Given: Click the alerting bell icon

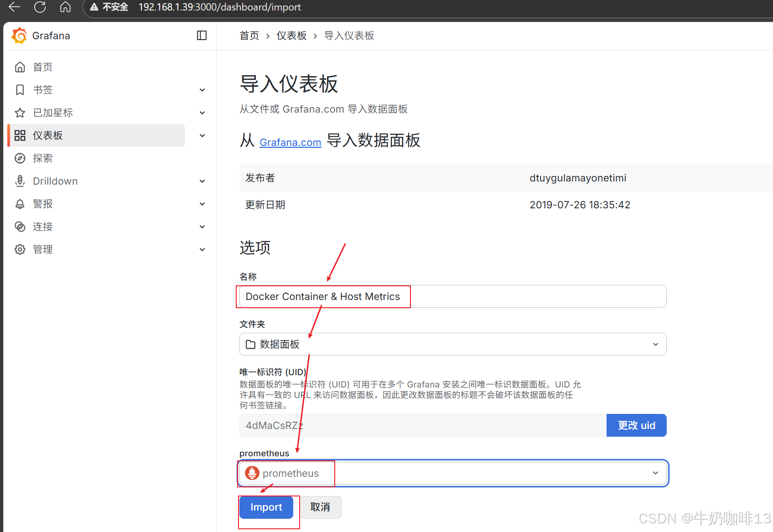Looking at the screenshot, I should (20, 204).
